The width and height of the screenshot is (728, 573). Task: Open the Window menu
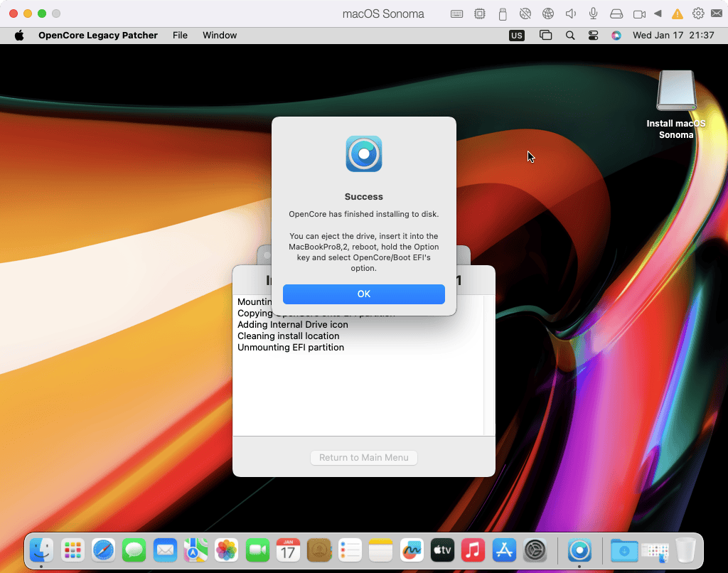pos(220,35)
